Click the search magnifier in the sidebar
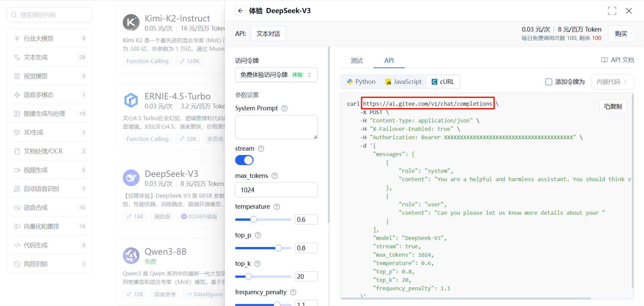This screenshot has width=644, height=306. click(x=13, y=14)
